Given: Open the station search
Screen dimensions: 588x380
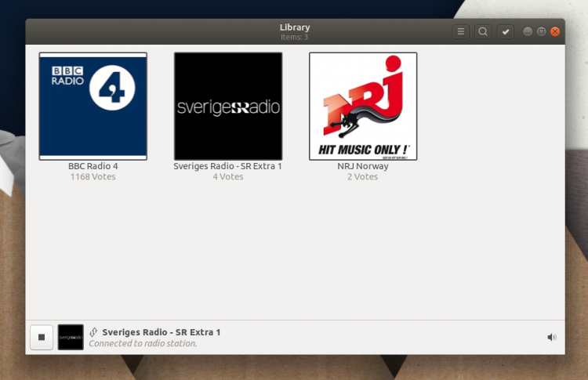Looking at the screenshot, I should point(483,32).
